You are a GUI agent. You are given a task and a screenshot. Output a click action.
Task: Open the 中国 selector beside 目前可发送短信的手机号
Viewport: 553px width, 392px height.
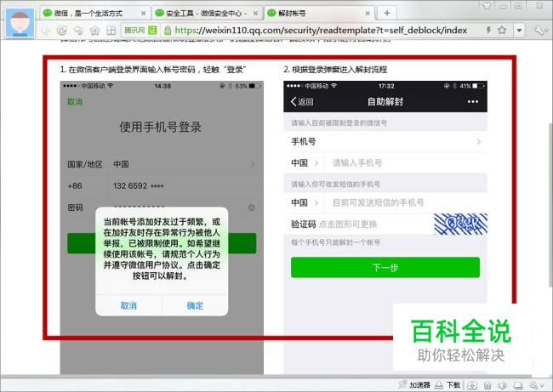305,202
